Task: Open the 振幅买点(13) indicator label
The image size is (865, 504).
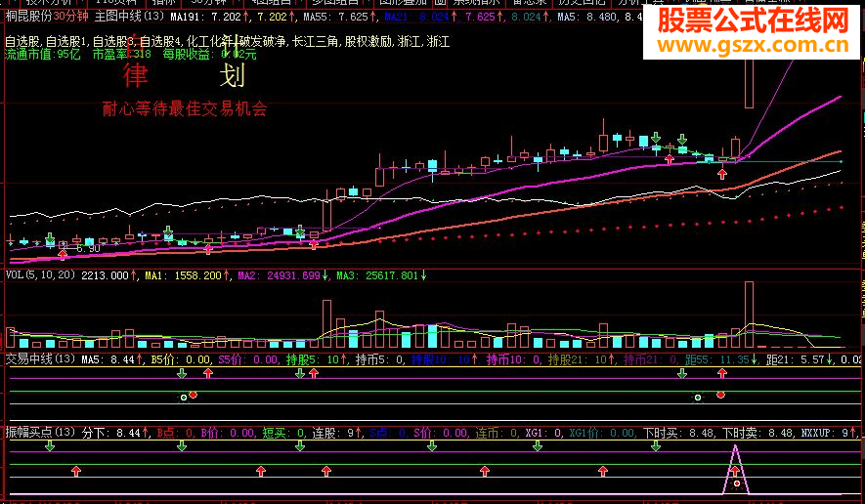Action: 40,432
